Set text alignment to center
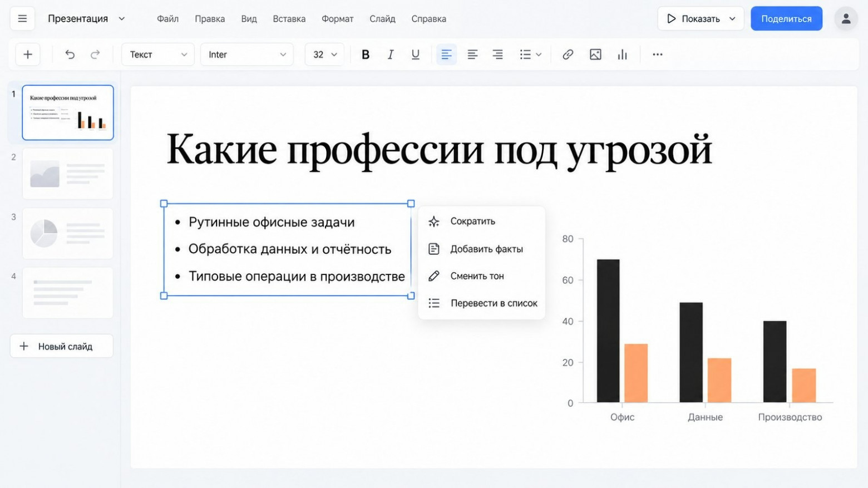Image resolution: width=868 pixels, height=488 pixels. pyautogui.click(x=472, y=55)
